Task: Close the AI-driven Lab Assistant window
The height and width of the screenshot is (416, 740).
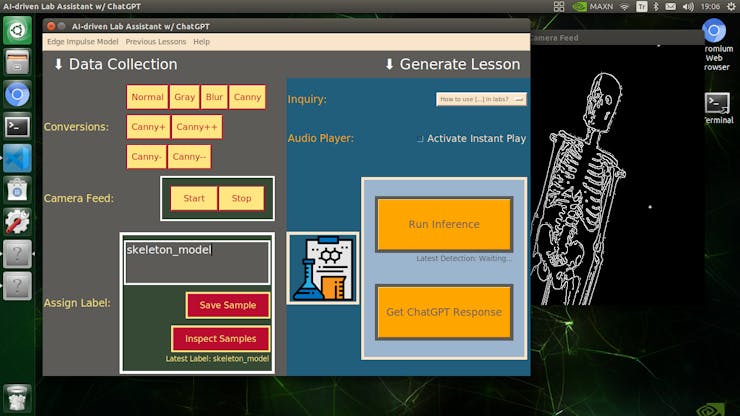Action: 51,26
